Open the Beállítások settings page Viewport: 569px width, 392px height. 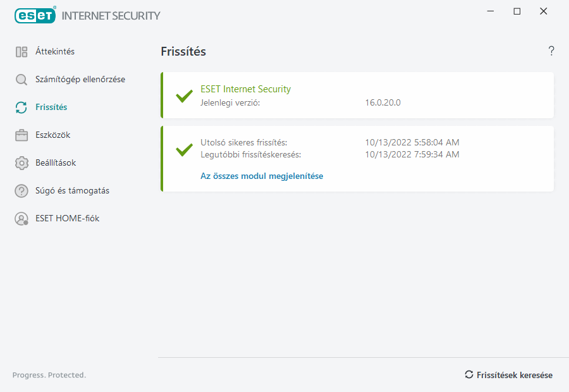tap(56, 163)
